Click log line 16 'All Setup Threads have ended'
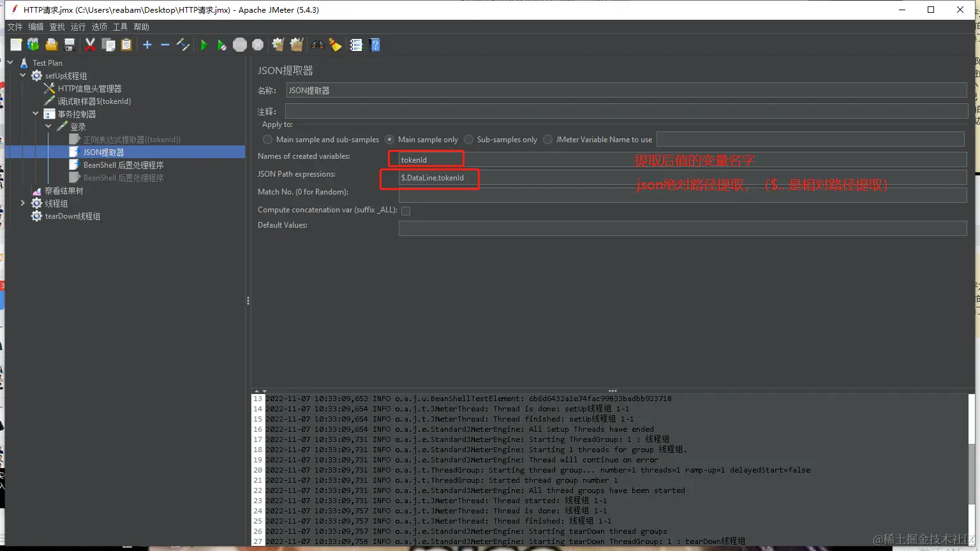Image resolution: width=980 pixels, height=551 pixels. coord(459,429)
